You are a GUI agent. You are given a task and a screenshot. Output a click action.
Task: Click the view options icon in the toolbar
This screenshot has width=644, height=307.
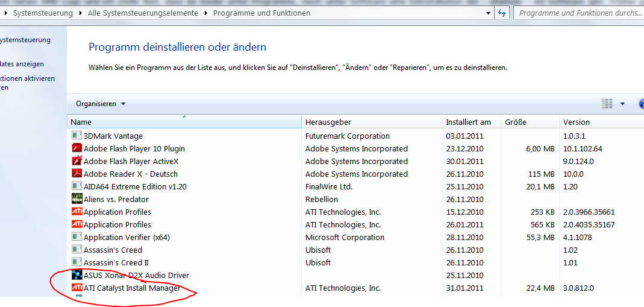[x=607, y=104]
